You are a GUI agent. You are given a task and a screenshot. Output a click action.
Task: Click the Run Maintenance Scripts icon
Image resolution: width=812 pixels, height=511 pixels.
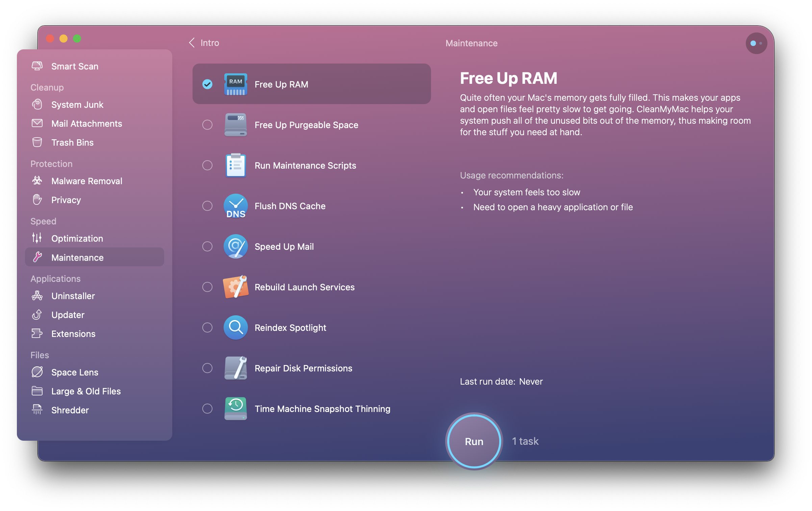[x=235, y=165]
